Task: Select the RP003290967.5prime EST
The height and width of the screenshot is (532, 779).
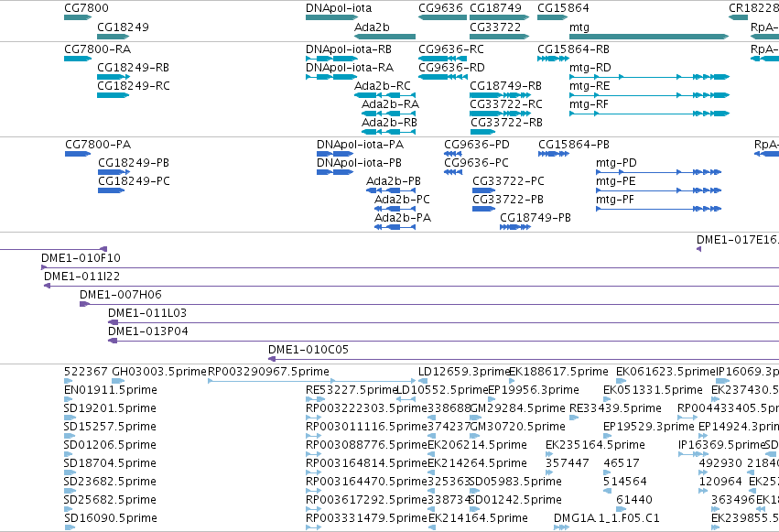Action: (311, 381)
